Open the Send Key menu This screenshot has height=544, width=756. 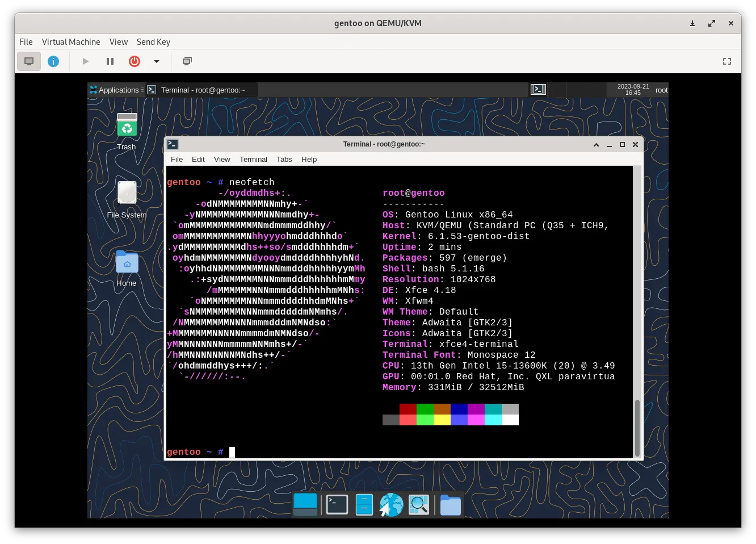153,41
